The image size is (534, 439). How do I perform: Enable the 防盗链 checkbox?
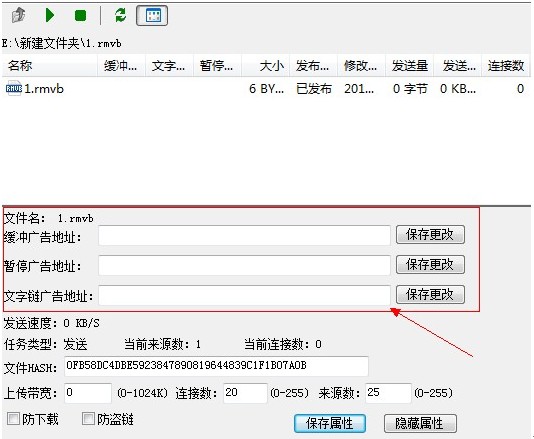(88, 419)
